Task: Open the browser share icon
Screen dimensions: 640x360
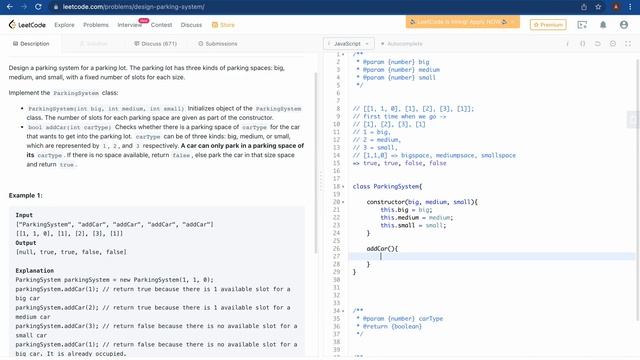Action: 584,7
